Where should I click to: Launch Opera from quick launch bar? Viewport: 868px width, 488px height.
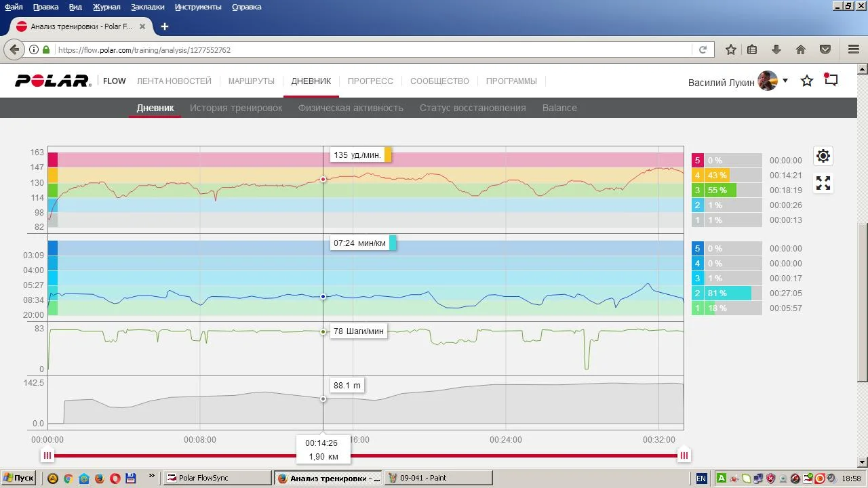pyautogui.click(x=115, y=478)
